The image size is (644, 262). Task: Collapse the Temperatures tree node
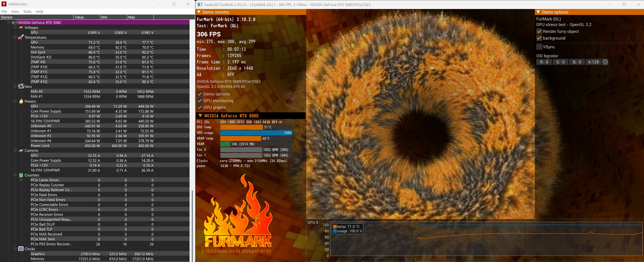click(15, 37)
